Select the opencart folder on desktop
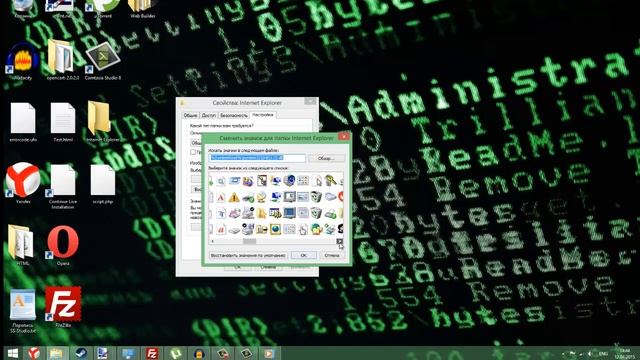This screenshot has height=360, width=640. pyautogui.click(x=62, y=60)
